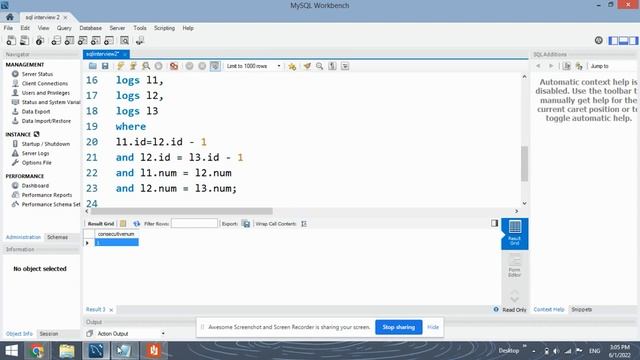Open Chrome from the Windows taskbar
The height and width of the screenshot is (360, 640).
pos(38,351)
